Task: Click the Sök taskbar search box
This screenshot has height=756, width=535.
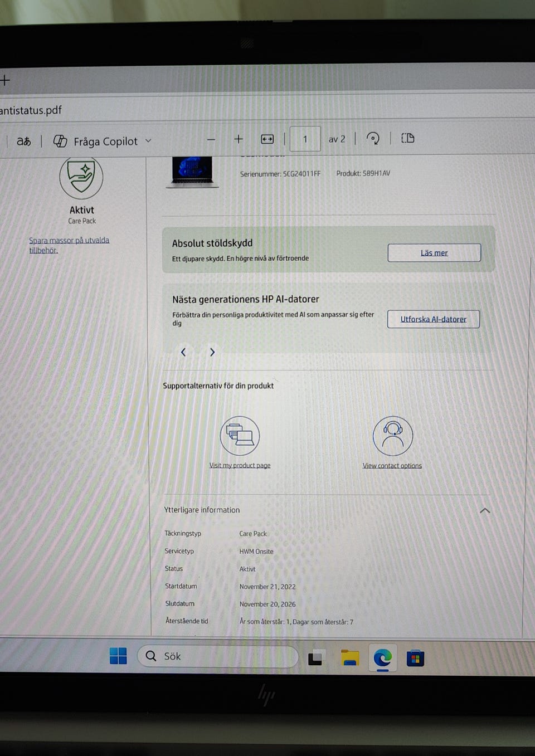Action: tap(218, 656)
